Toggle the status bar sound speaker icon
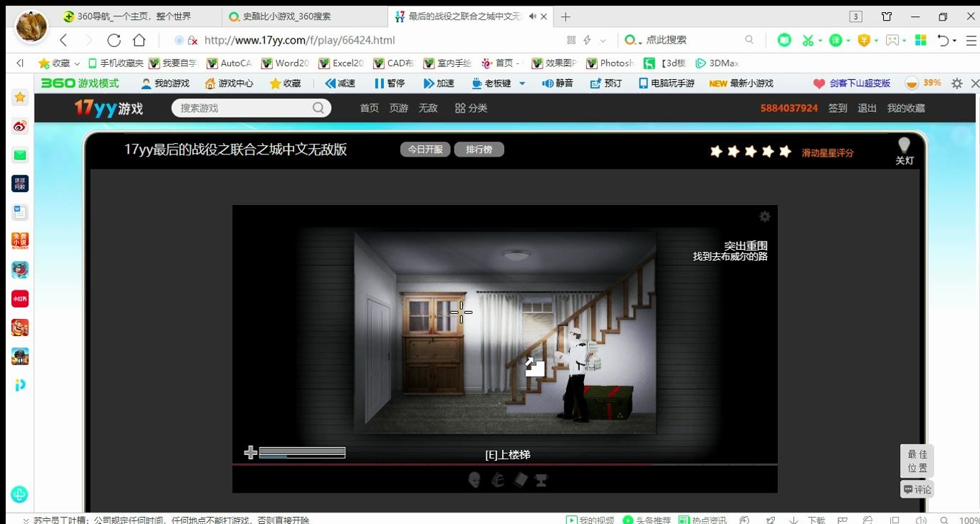 point(921,520)
